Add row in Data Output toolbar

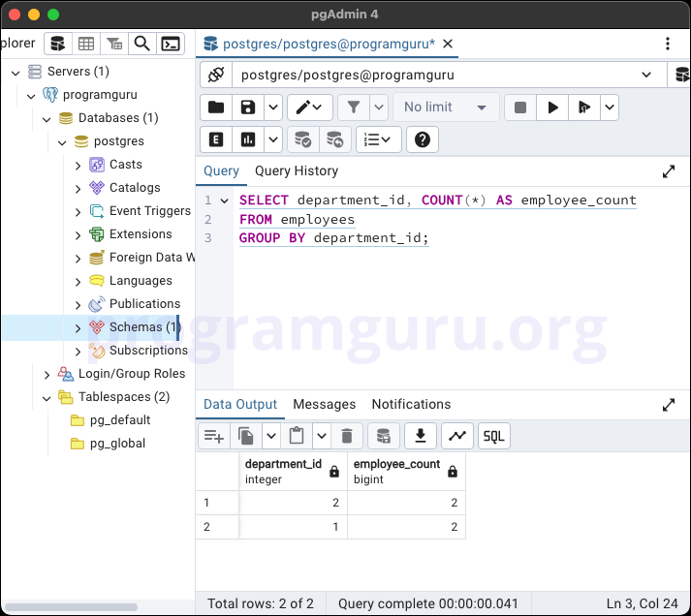coord(214,436)
